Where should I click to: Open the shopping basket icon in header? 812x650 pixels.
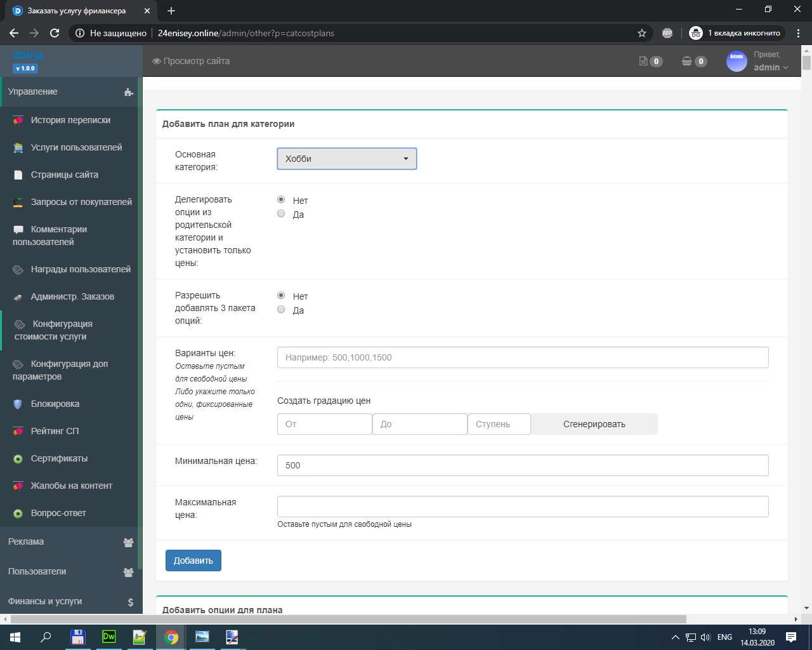tap(686, 62)
